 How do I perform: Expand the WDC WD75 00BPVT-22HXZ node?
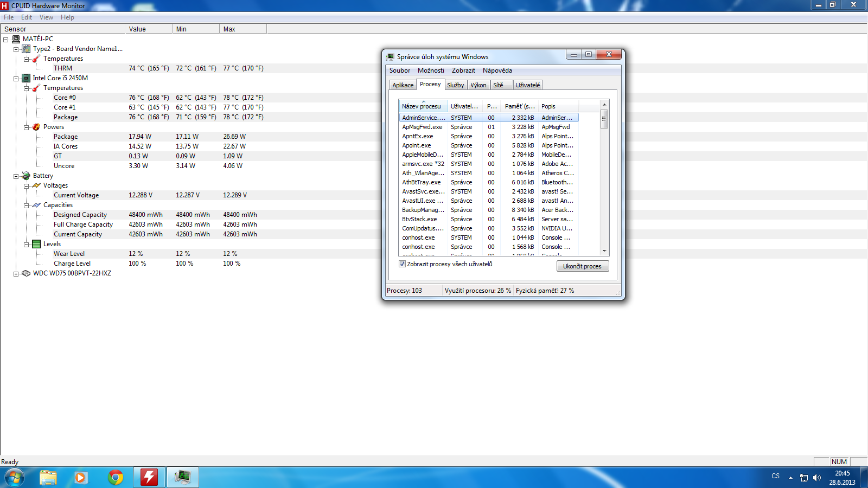pyautogui.click(x=16, y=273)
